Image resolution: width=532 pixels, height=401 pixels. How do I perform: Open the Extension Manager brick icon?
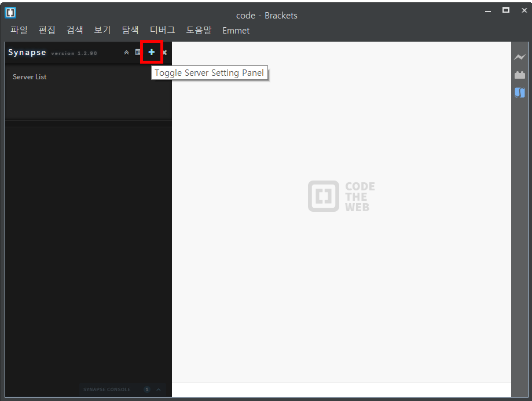click(x=519, y=75)
